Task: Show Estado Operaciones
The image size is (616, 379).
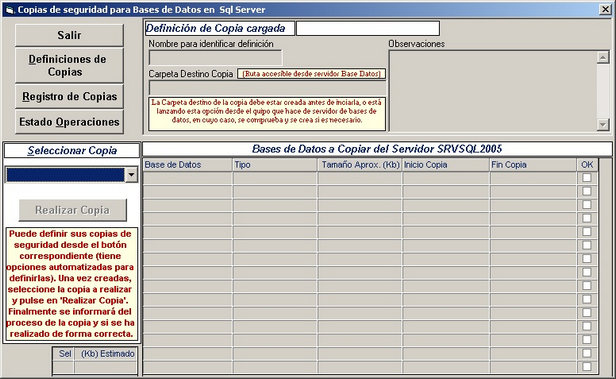Action: tap(69, 122)
